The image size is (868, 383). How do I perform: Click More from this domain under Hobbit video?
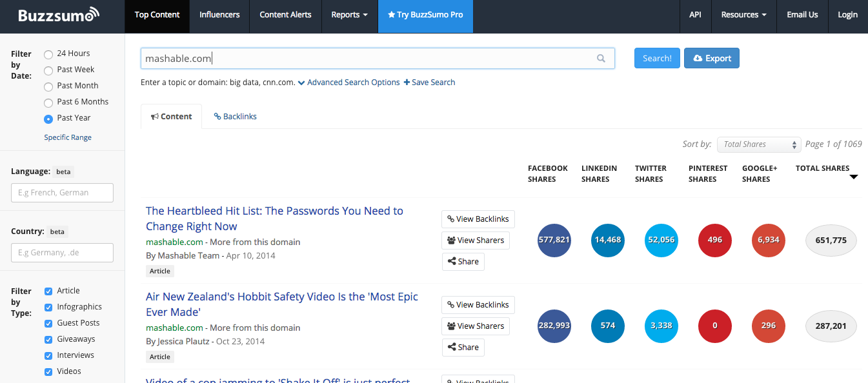255,328
